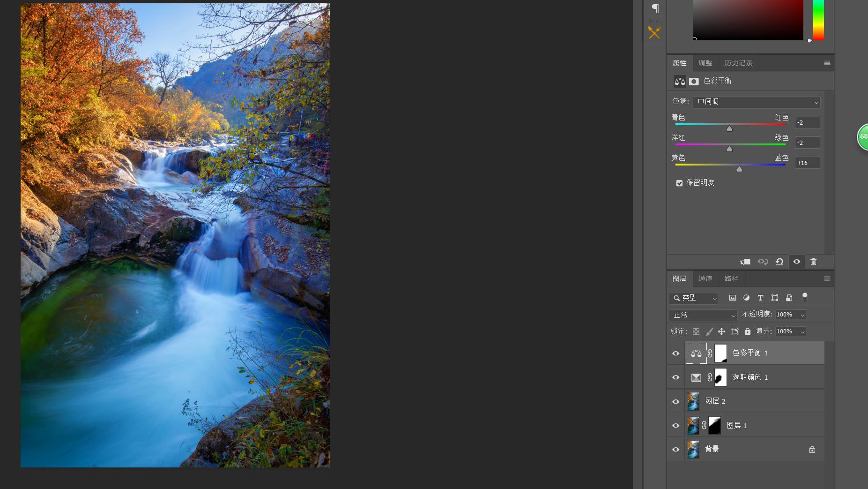Image resolution: width=868 pixels, height=489 pixels.
Task: Click the lock icon on 背景 layer
Action: click(x=812, y=450)
